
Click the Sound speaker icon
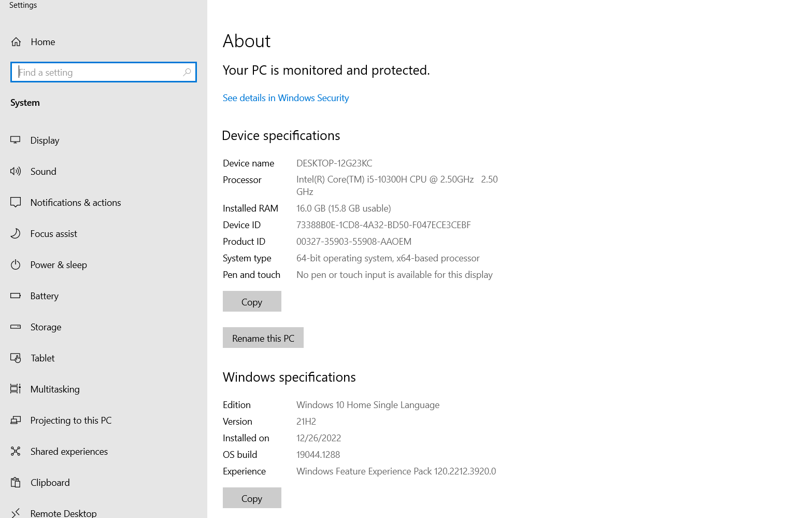point(16,171)
